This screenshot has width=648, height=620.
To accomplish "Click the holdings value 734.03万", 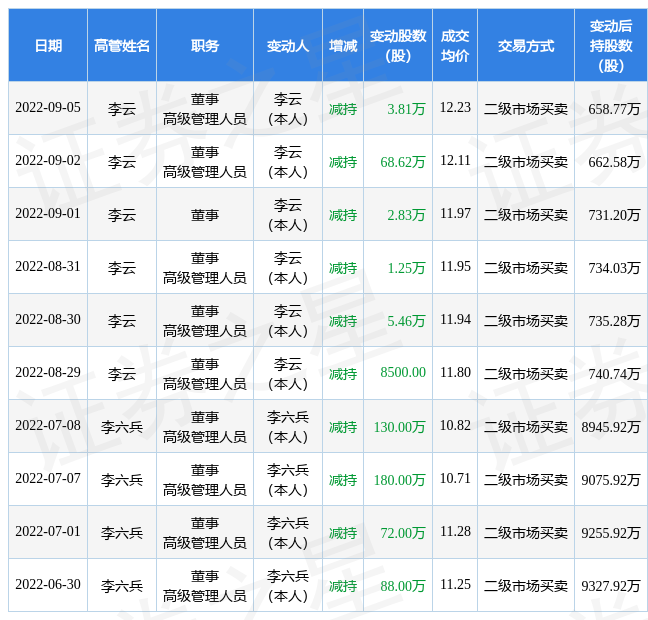I will tap(614, 268).
